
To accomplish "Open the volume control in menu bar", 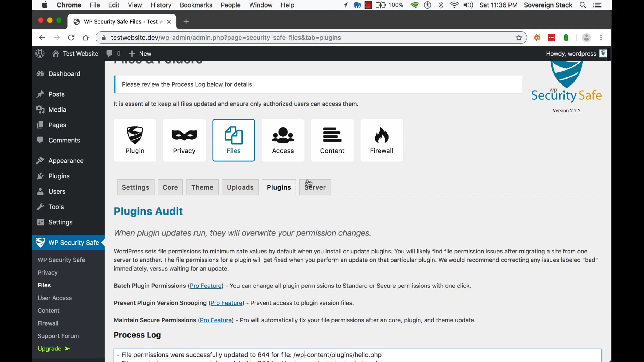I will 468,5.
